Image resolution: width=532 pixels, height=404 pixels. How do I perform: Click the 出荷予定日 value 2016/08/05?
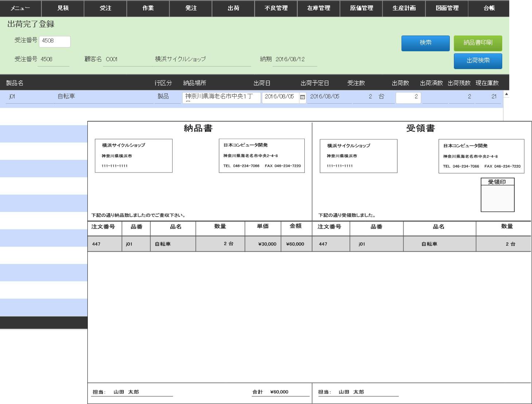click(x=325, y=97)
